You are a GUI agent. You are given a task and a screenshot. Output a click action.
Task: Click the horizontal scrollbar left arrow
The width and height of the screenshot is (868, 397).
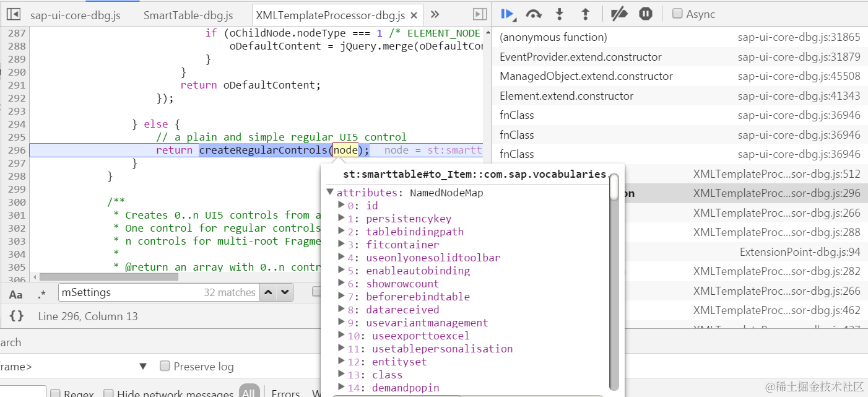(x=34, y=277)
